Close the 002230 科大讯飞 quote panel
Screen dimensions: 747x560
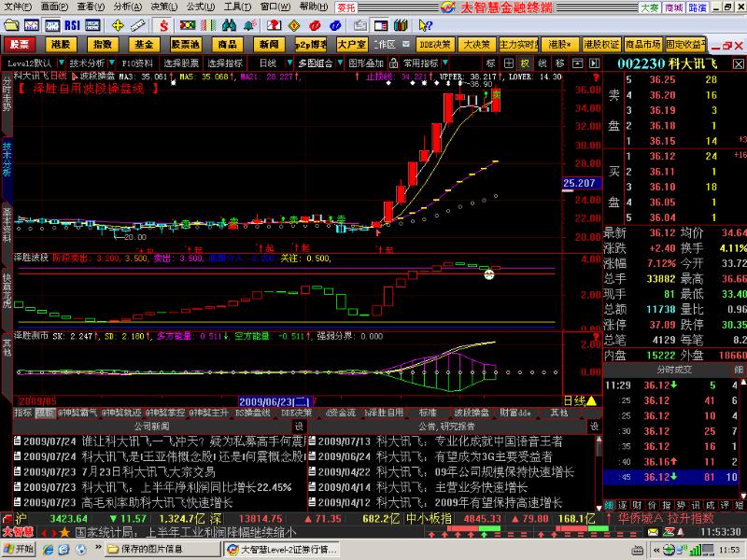[738, 63]
